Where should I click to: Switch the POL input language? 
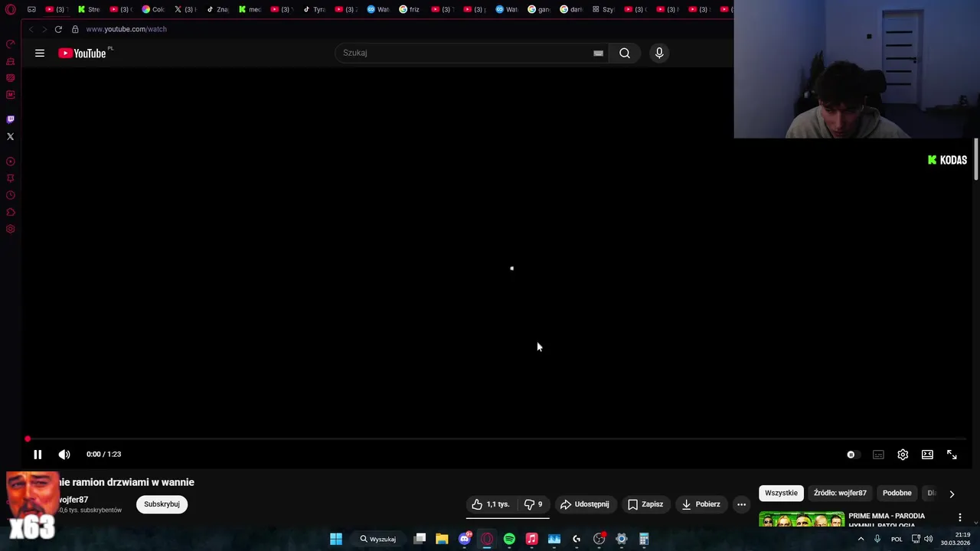tap(897, 539)
